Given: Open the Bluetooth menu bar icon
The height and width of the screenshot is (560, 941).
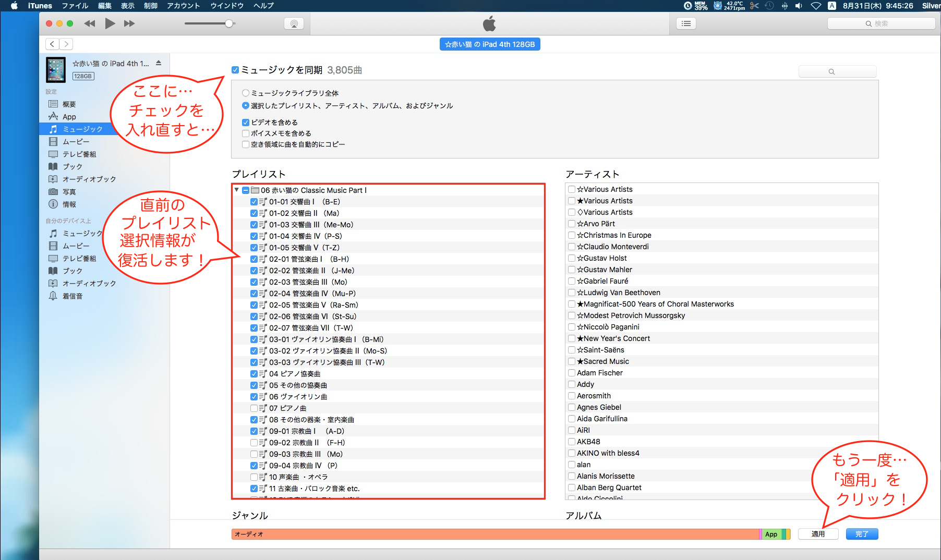Looking at the screenshot, I should (x=785, y=6).
